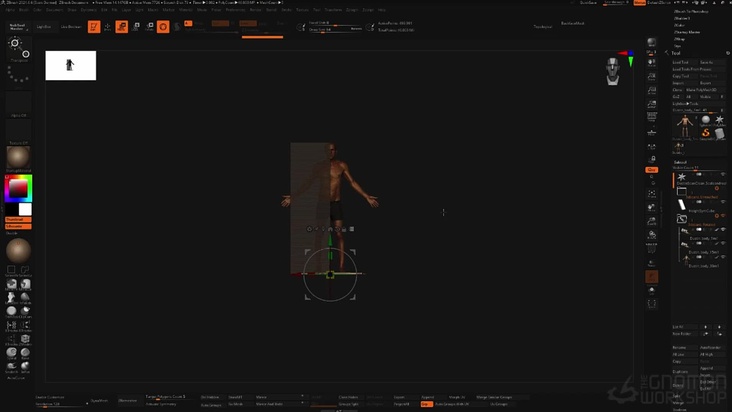The height and width of the screenshot is (412, 732).
Task: Open the Projection Master icon
Action: [x=17, y=27]
